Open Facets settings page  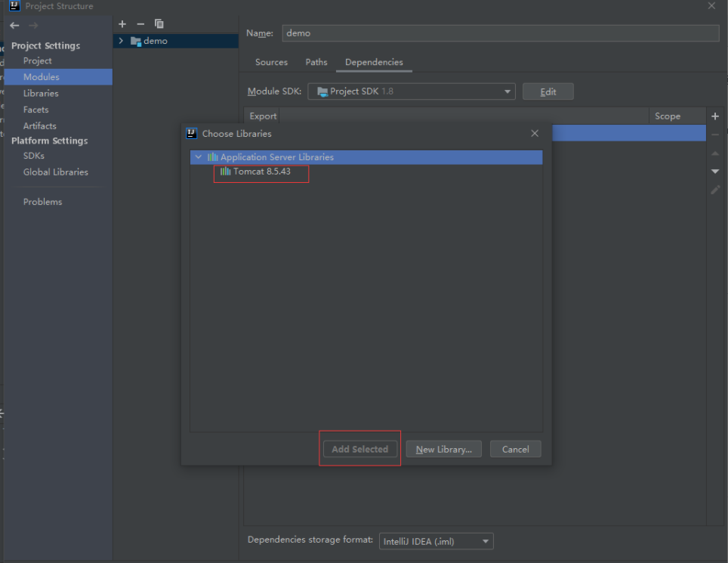[36, 110]
